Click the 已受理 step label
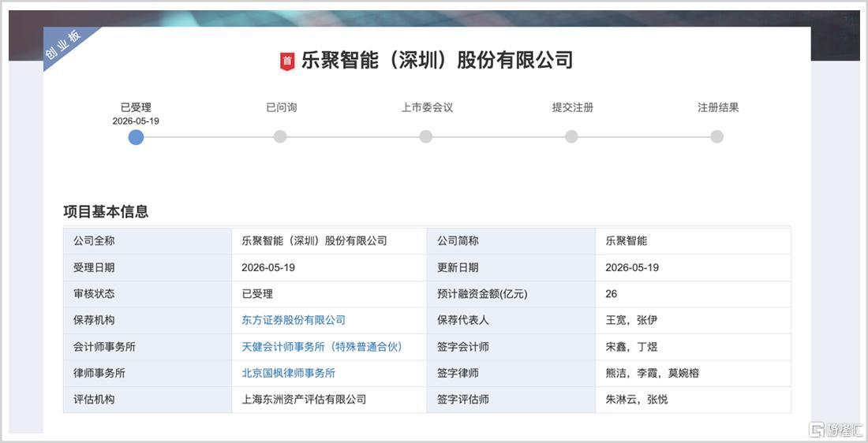 click(x=136, y=108)
